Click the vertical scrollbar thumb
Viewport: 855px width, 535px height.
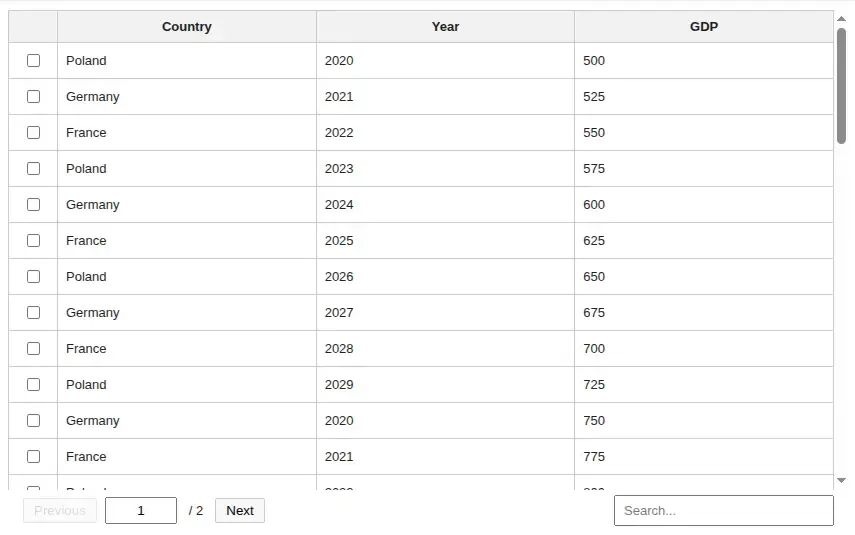coord(841,85)
